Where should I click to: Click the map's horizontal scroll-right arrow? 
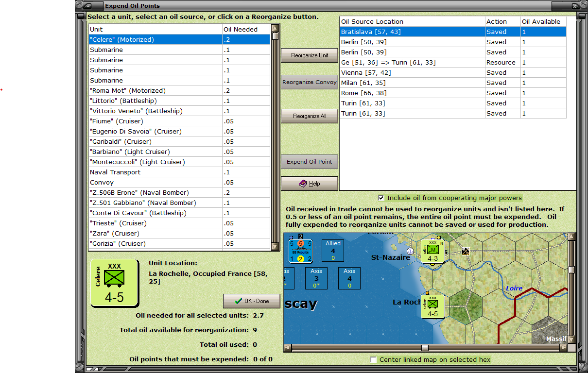tap(563, 348)
